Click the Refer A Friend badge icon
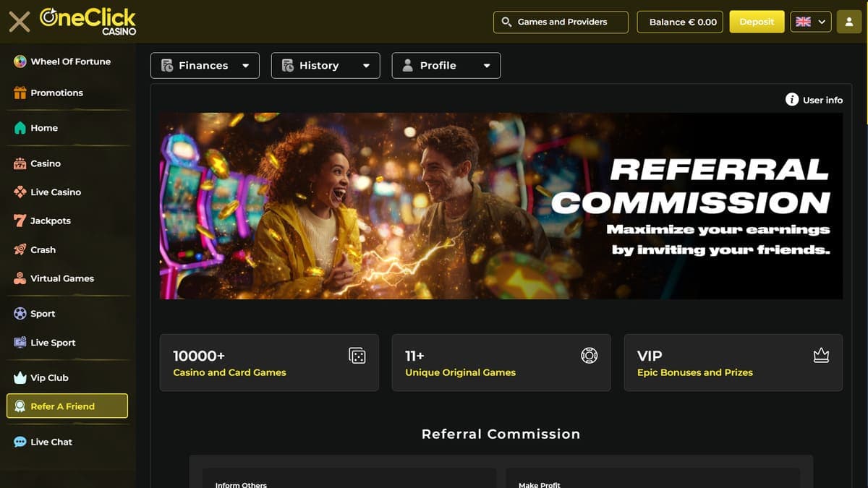This screenshot has width=868, height=488. [20, 406]
